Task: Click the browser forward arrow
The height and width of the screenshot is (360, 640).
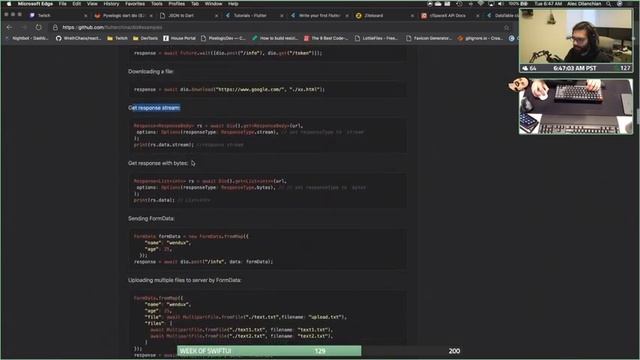Action: point(24,27)
